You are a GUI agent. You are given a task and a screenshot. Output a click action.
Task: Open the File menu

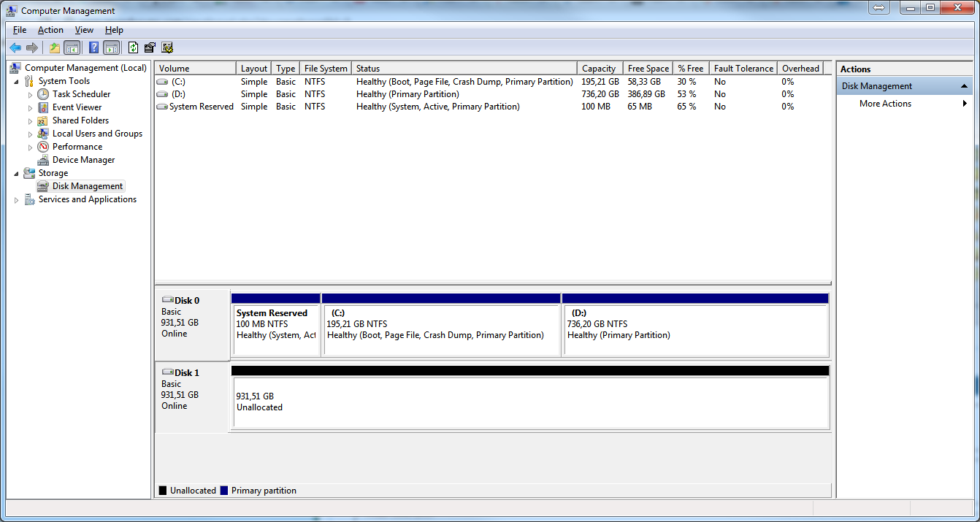click(x=20, y=30)
